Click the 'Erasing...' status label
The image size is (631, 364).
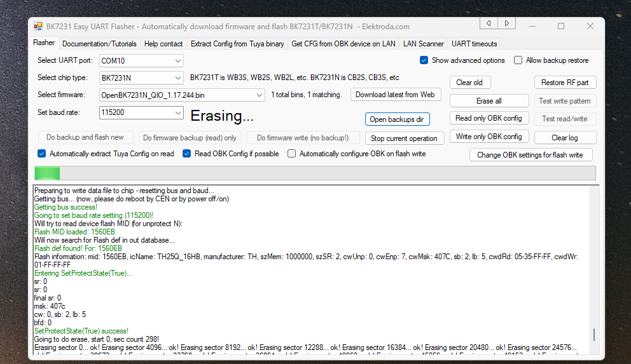(222, 116)
